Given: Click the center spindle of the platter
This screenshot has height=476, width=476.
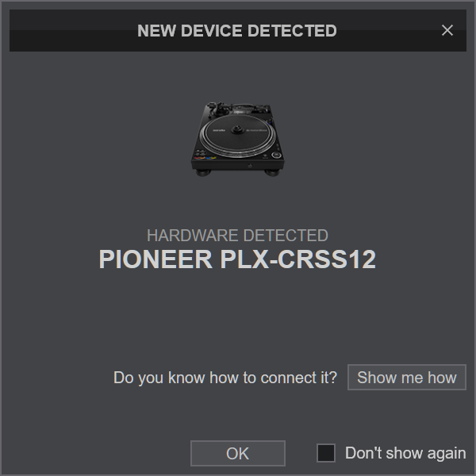Looking at the screenshot, I should click(238, 129).
